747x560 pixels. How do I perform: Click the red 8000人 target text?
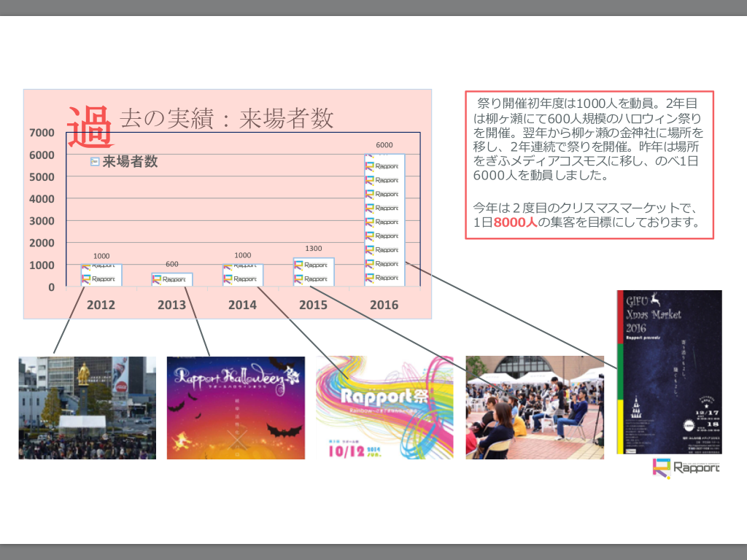point(516,222)
